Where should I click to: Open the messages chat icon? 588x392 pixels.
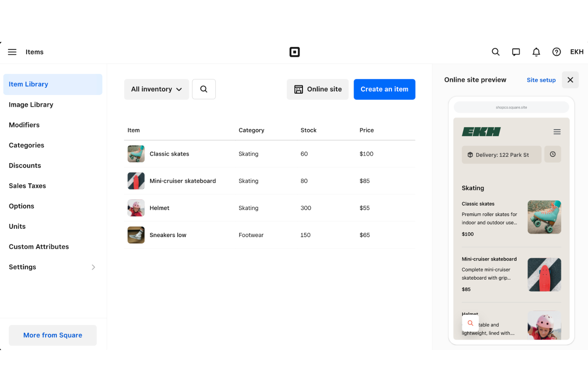[516, 52]
